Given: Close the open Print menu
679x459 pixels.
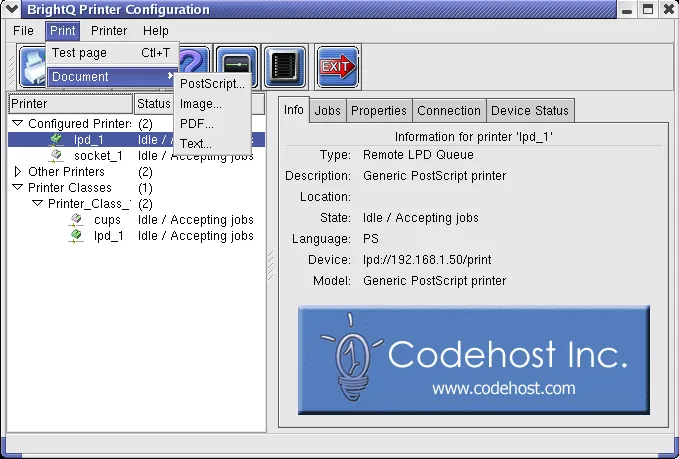Looking at the screenshot, I should (x=63, y=31).
